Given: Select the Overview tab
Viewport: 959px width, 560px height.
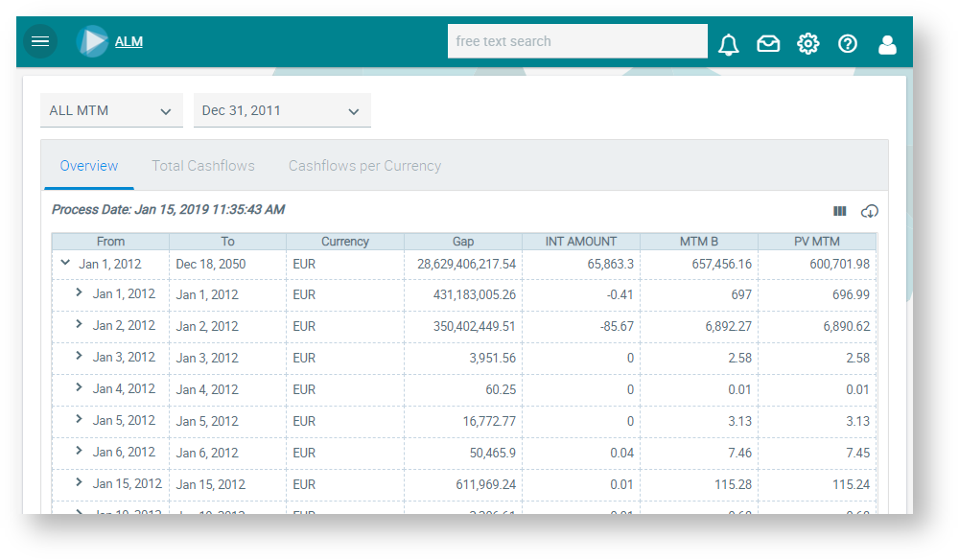Looking at the screenshot, I should [x=89, y=166].
